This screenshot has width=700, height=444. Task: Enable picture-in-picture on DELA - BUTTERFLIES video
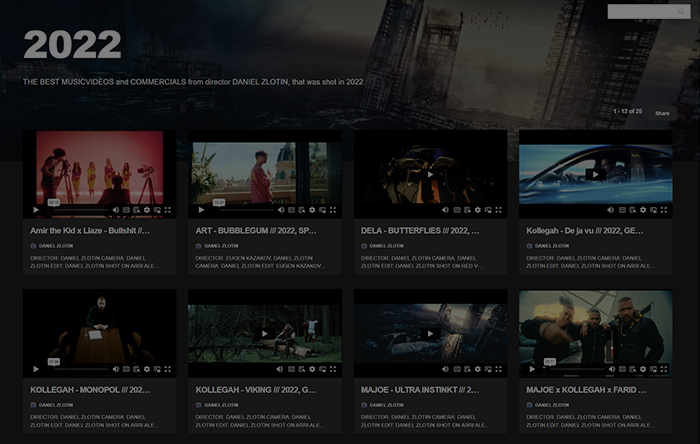[488, 210]
